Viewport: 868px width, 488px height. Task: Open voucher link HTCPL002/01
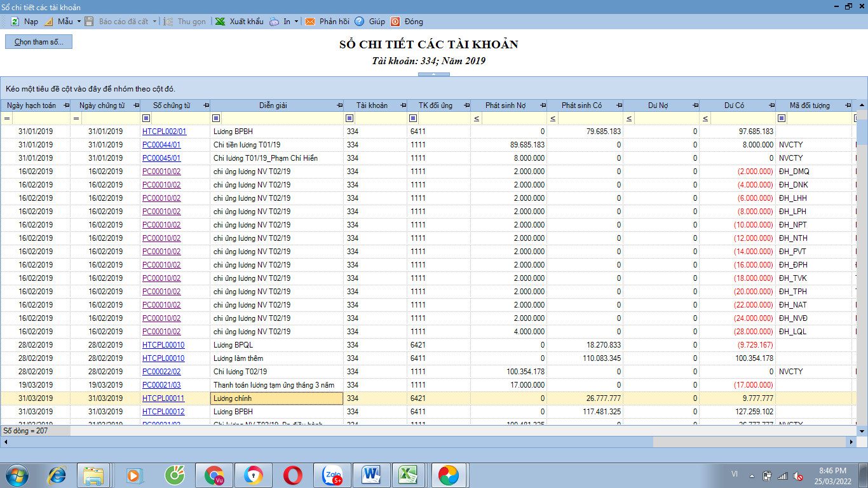pyautogui.click(x=165, y=132)
